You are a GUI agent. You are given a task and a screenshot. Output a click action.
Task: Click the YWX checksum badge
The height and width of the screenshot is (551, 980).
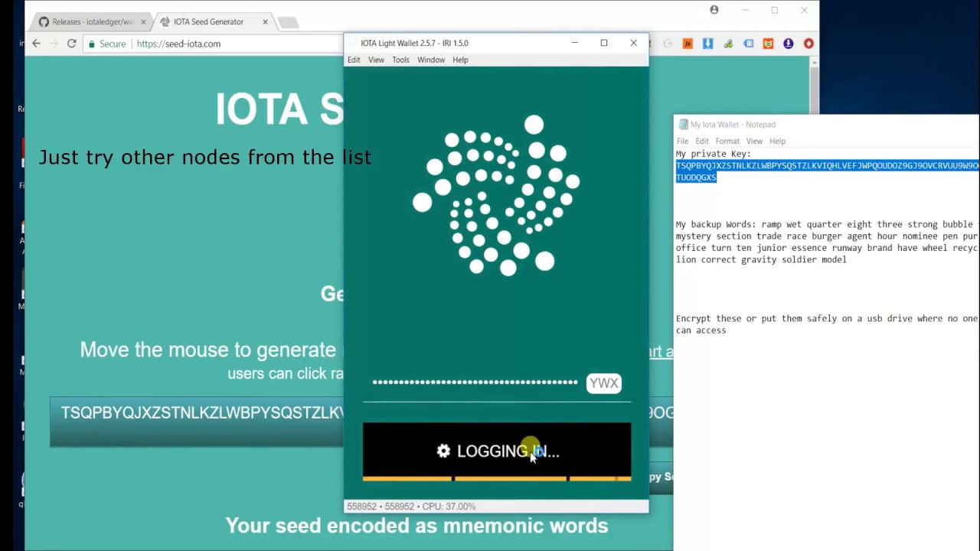pos(603,383)
